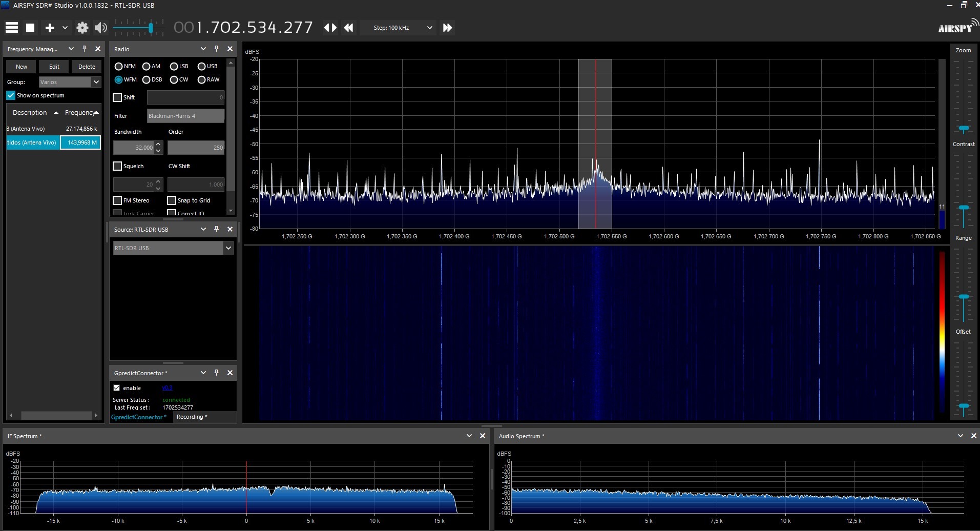This screenshot has height=531, width=980.
Task: Expand the GpredictConnector panel options chevron
Action: 203,373
